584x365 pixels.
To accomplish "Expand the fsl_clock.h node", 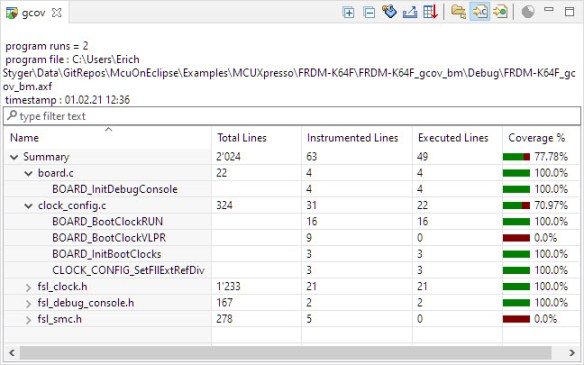I will 29,287.
